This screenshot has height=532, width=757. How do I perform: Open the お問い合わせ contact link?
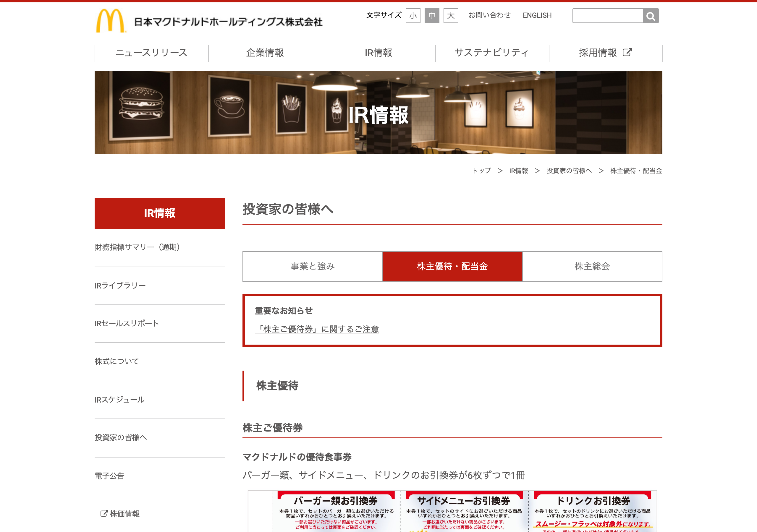click(489, 15)
